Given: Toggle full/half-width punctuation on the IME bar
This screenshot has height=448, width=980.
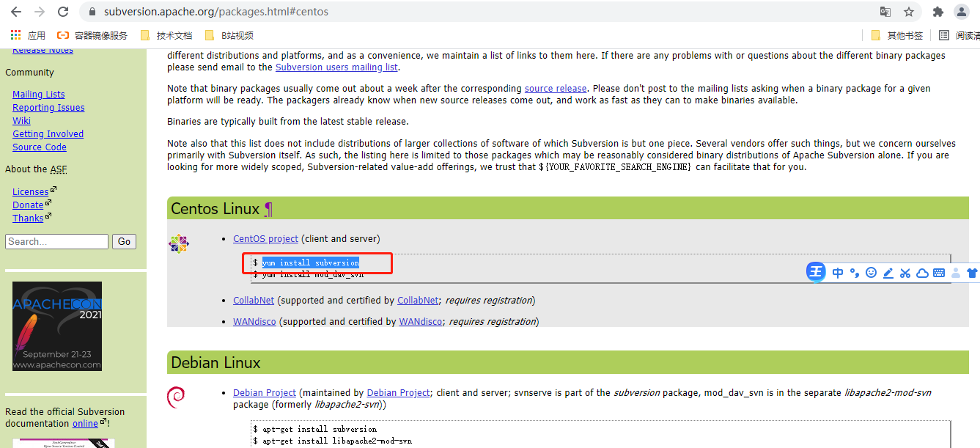Looking at the screenshot, I should tap(854, 272).
